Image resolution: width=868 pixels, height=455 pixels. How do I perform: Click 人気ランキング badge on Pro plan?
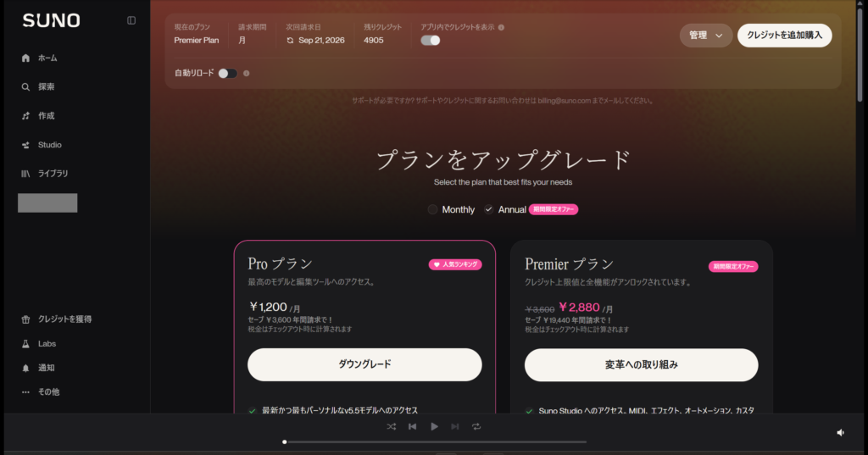tap(455, 264)
